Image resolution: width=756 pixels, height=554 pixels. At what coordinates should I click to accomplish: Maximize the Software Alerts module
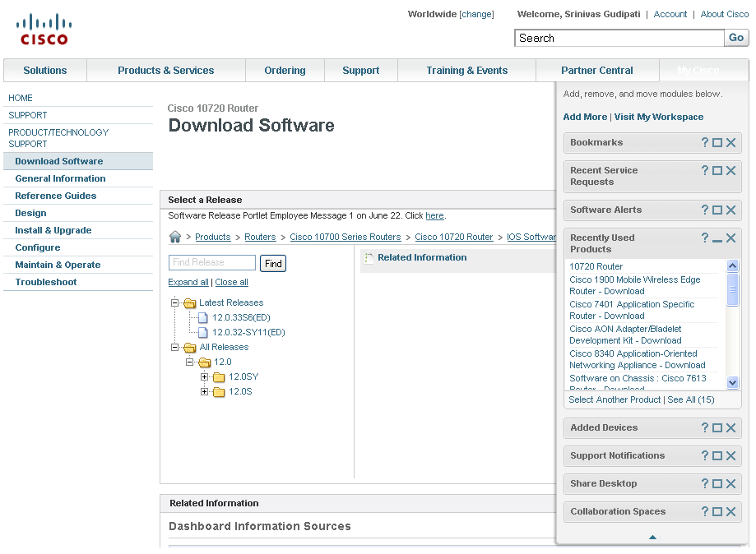(x=717, y=210)
